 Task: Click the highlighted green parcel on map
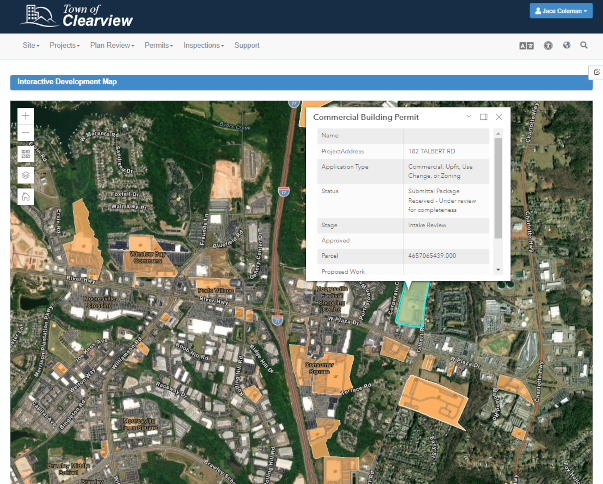pos(412,305)
